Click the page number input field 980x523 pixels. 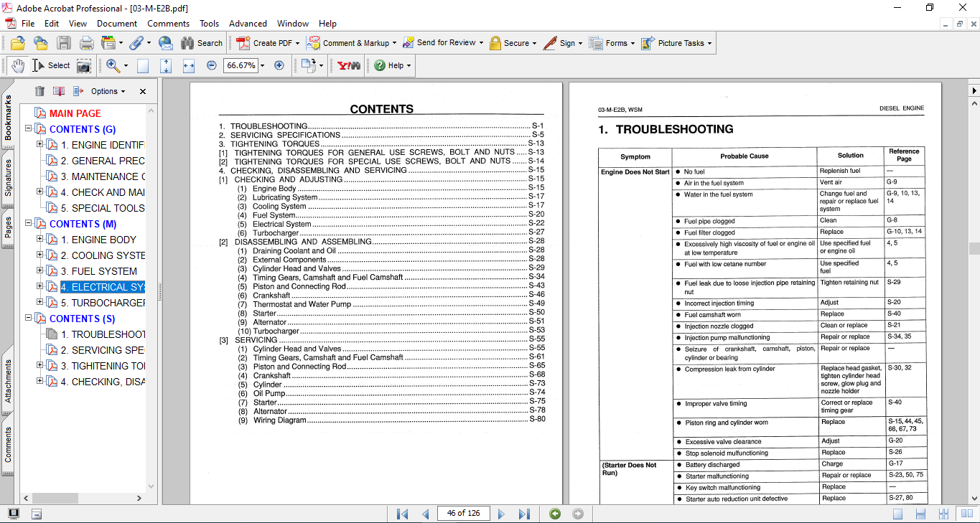click(463, 513)
